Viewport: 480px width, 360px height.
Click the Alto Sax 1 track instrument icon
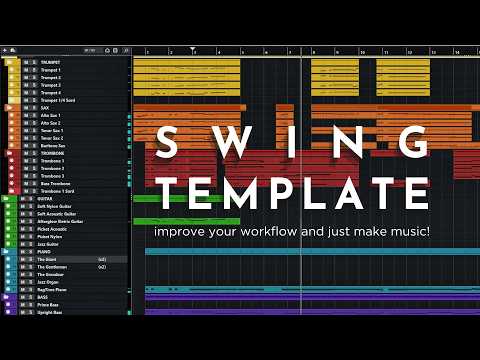(11, 115)
